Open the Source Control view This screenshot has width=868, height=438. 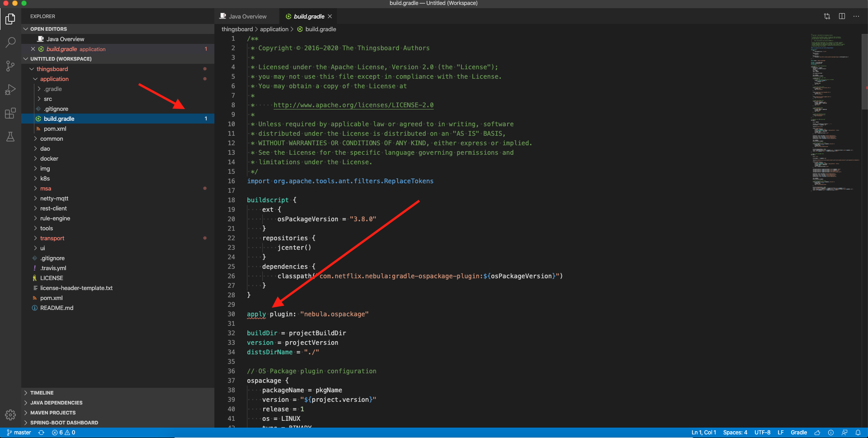pyautogui.click(x=10, y=66)
